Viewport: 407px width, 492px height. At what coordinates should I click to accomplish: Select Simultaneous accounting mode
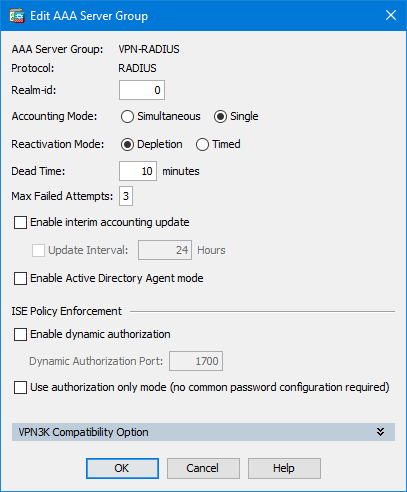[127, 117]
